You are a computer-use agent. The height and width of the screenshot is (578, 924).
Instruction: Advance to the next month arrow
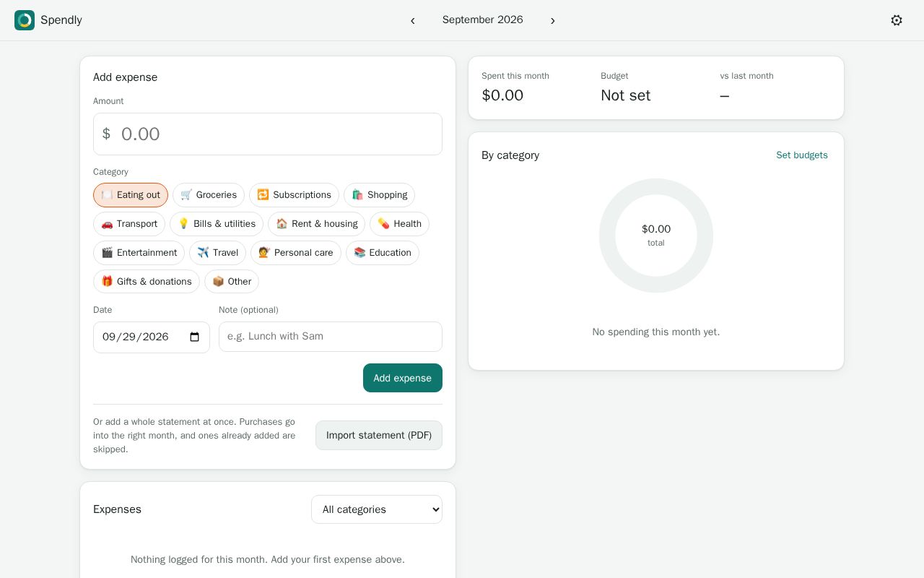553,21
